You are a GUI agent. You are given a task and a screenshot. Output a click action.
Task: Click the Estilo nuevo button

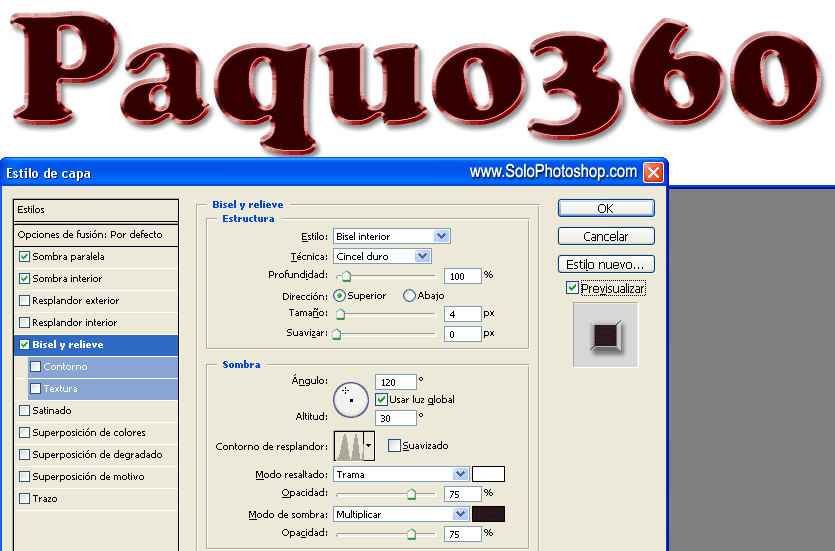(606, 264)
